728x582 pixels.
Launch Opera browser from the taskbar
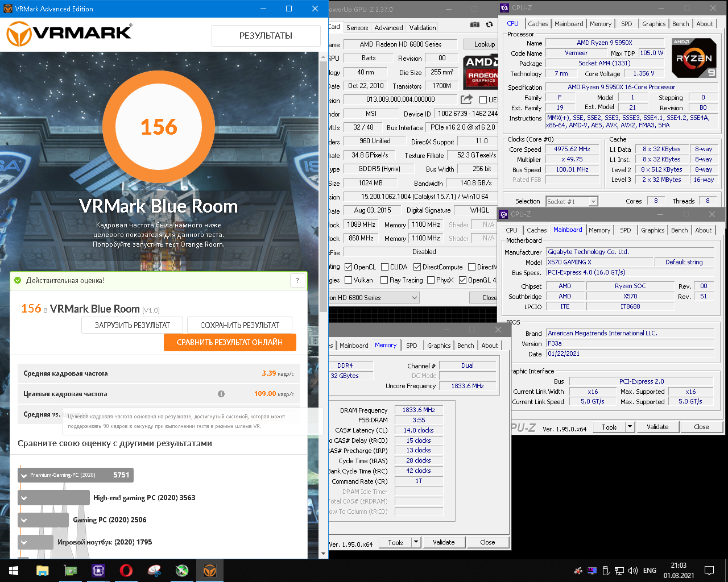click(126, 571)
